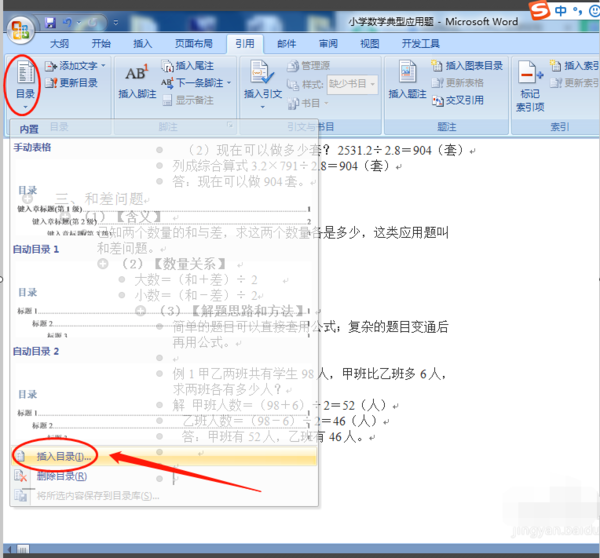Click 更新表格 button
Screen dimensions: 600x558
coord(458,83)
